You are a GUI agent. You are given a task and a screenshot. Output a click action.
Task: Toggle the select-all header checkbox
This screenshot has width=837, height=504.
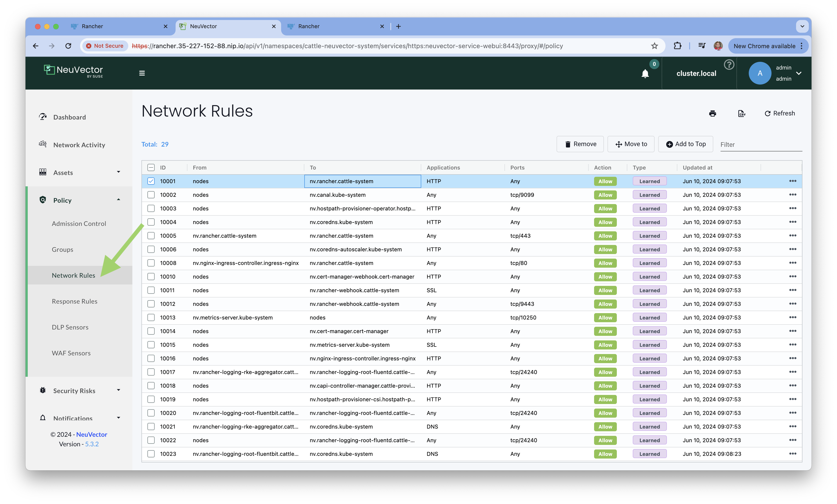151,167
